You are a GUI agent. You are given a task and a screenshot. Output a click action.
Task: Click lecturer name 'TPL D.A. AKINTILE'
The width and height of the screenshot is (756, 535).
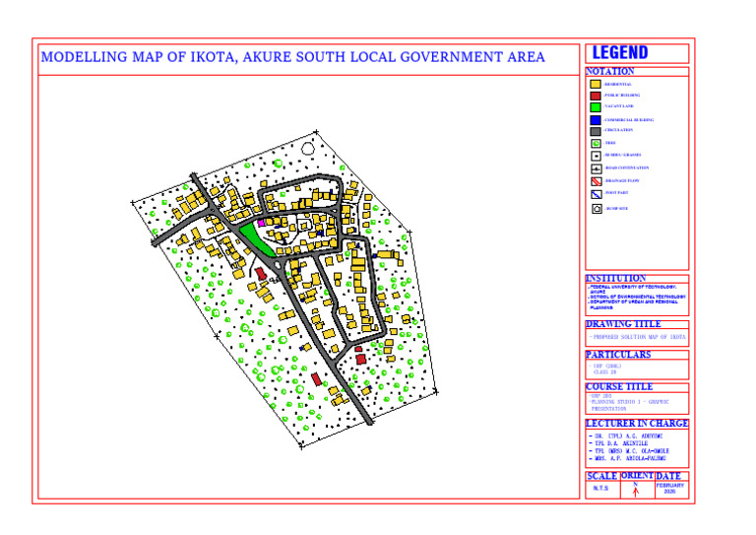(x=621, y=443)
